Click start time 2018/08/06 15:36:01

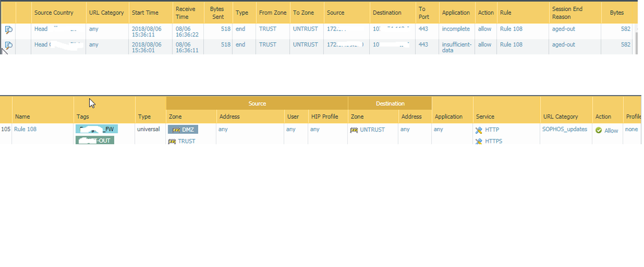pos(146,47)
